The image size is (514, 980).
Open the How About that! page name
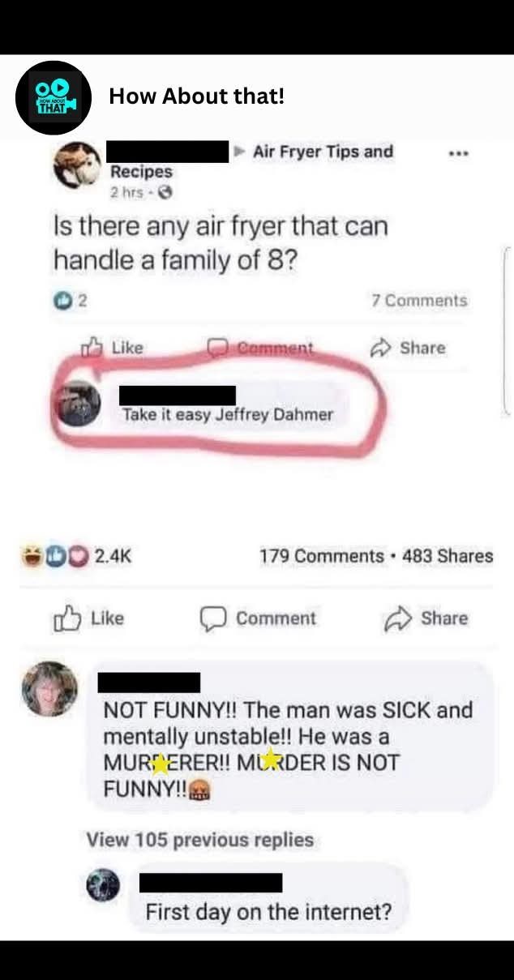(x=196, y=97)
